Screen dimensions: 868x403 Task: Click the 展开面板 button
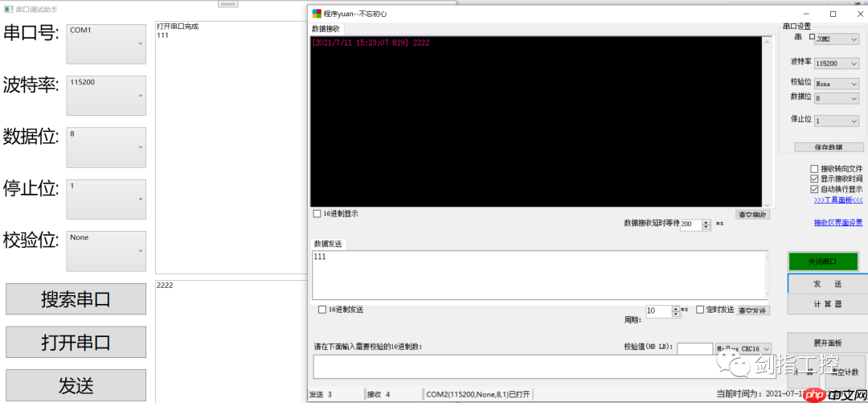pos(827,343)
